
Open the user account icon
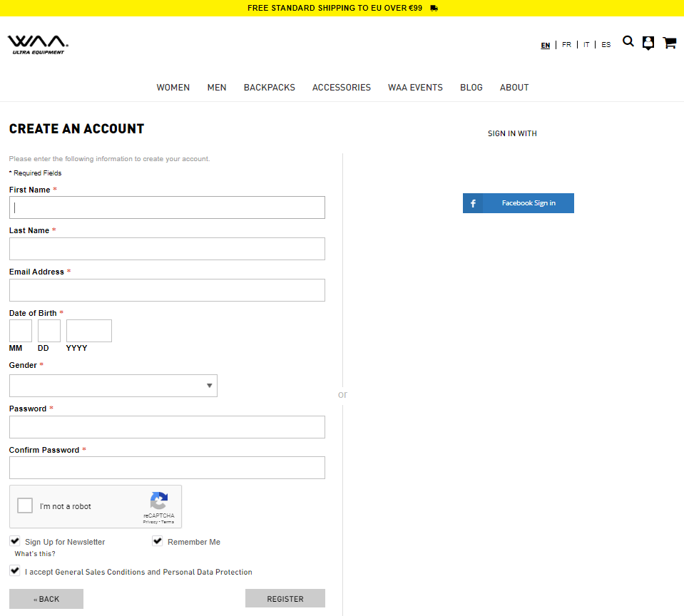click(x=648, y=43)
